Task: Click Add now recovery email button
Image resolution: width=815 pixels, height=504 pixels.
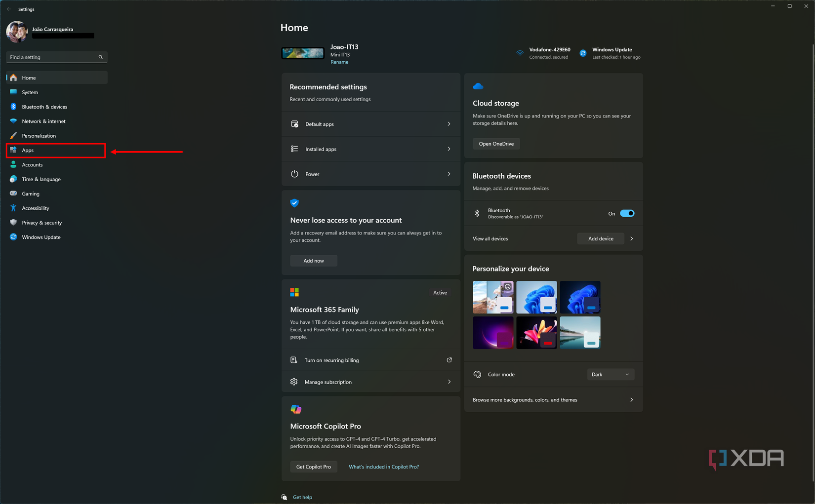Action: pos(314,261)
